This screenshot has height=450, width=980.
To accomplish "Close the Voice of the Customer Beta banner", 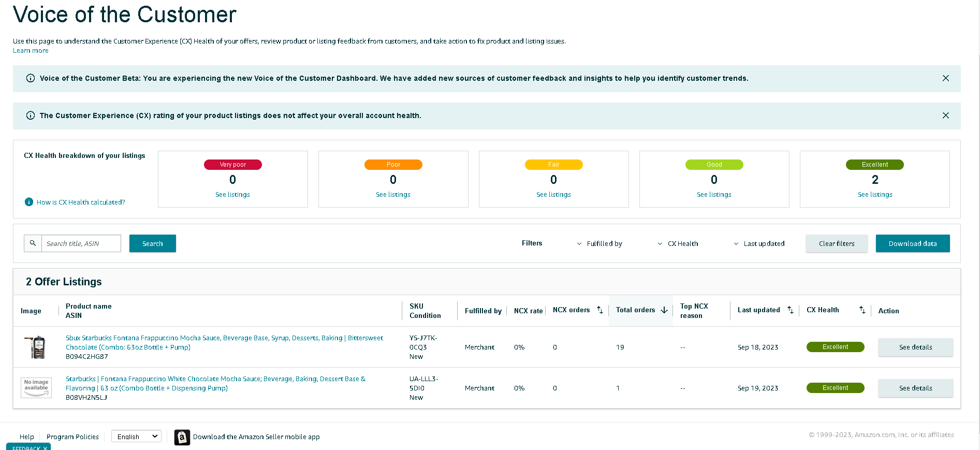I will 945,78.
